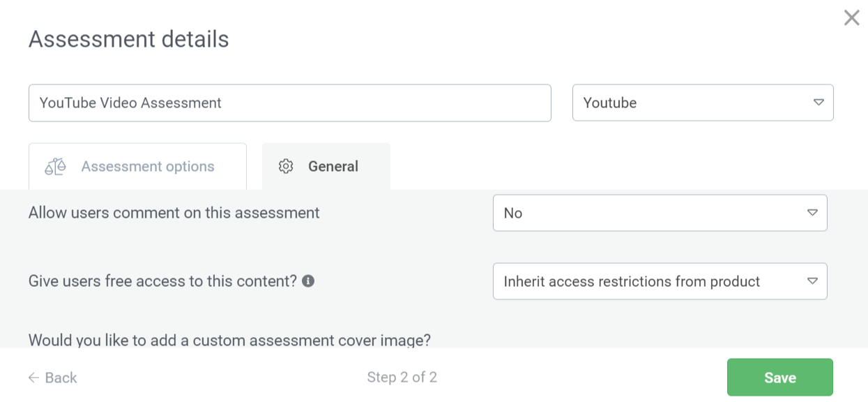Viewport: 868px width, 402px height.
Task: Click the custom assessment cover image question
Action: (x=229, y=340)
